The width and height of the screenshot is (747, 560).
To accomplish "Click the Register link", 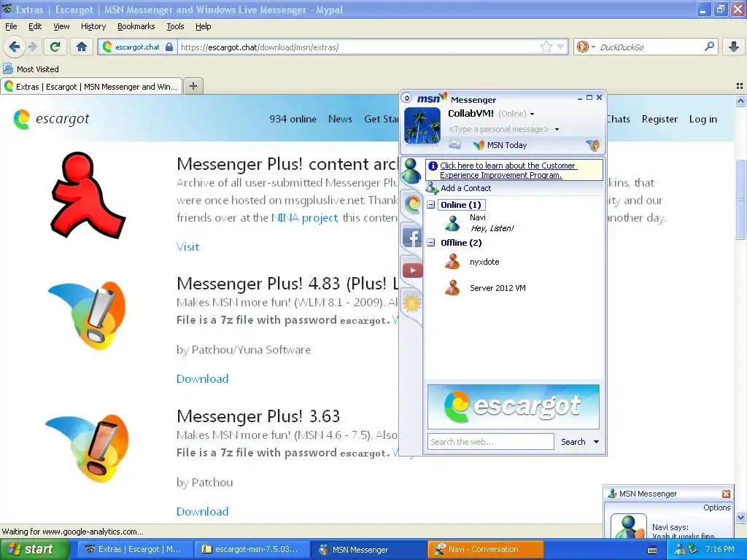I will [x=659, y=119].
